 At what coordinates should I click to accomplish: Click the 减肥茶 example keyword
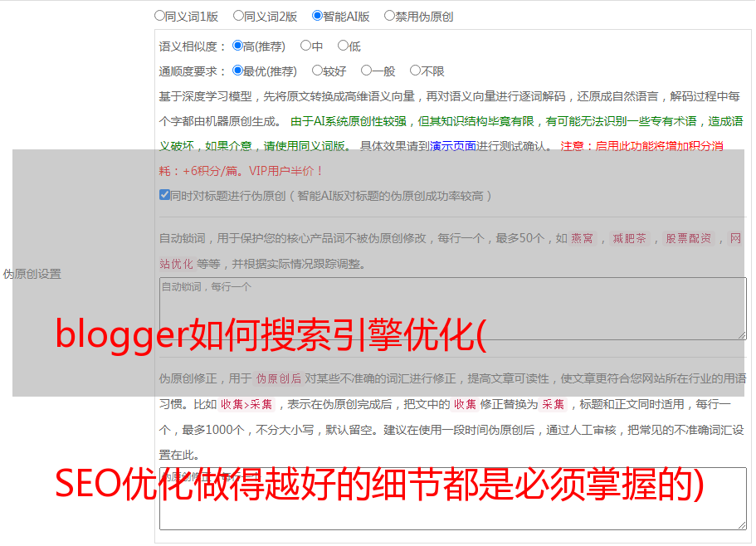[x=630, y=238]
